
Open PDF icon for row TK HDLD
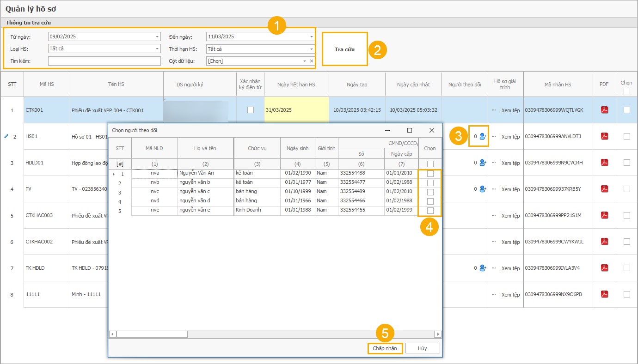[604, 268]
